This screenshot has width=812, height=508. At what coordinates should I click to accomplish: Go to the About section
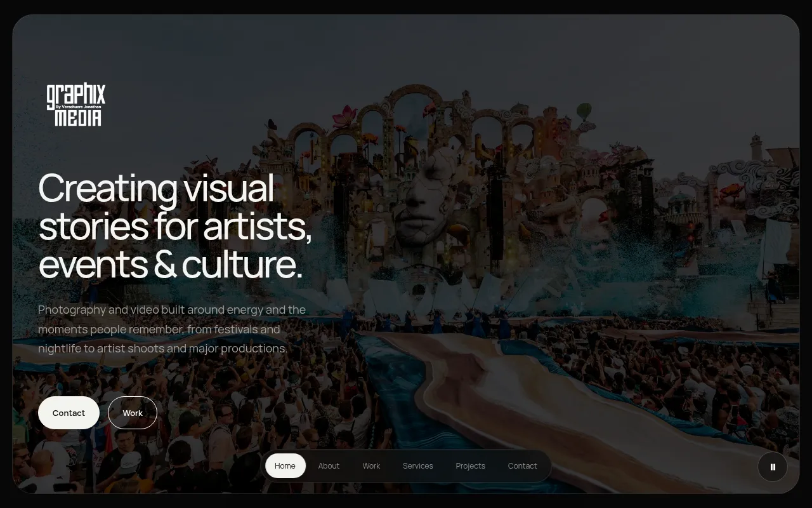329,465
